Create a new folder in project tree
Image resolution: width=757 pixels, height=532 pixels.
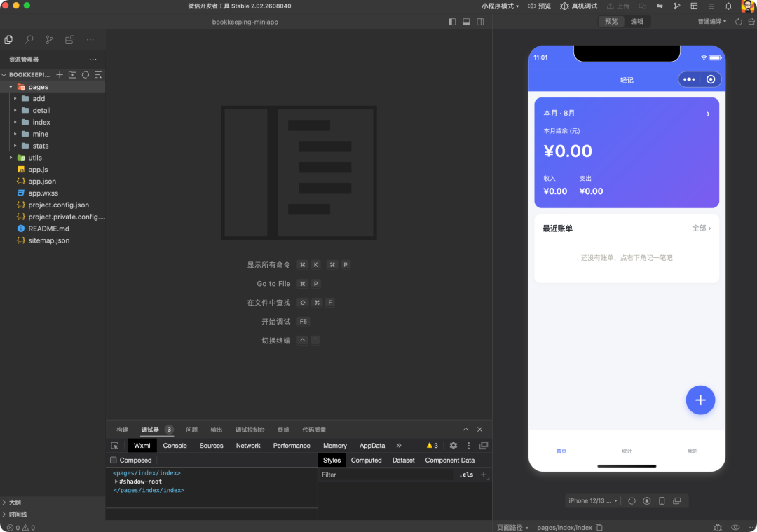click(72, 75)
